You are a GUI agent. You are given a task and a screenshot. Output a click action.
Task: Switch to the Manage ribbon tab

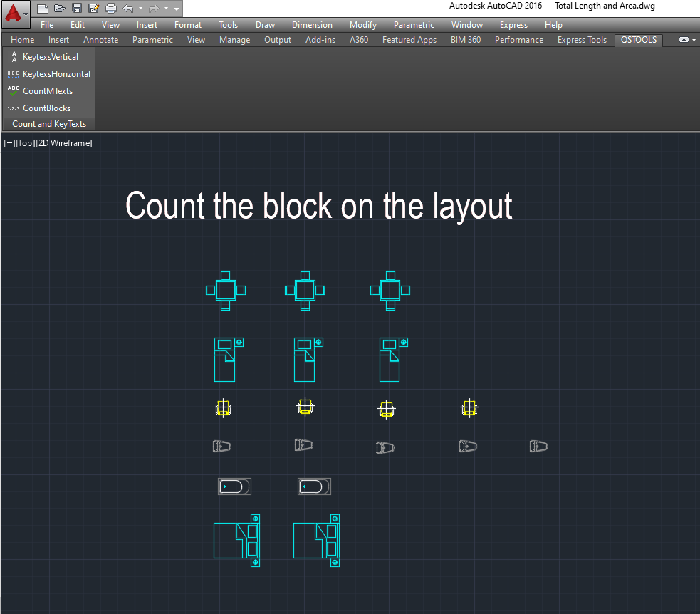point(234,40)
